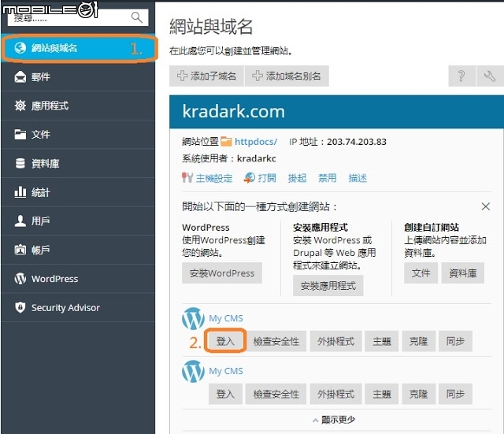
Task: Click Files (文件) button under custom website
Action: [x=421, y=273]
